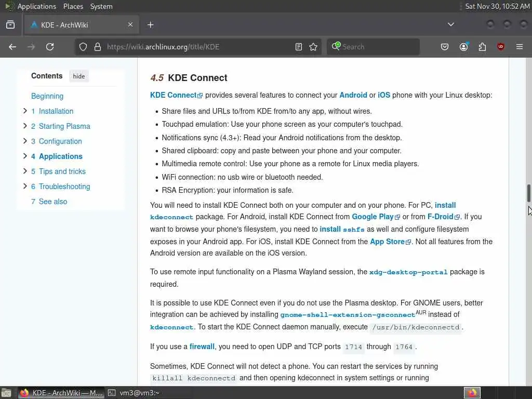
Task: Open Firefox account menu
Action: tap(463, 47)
